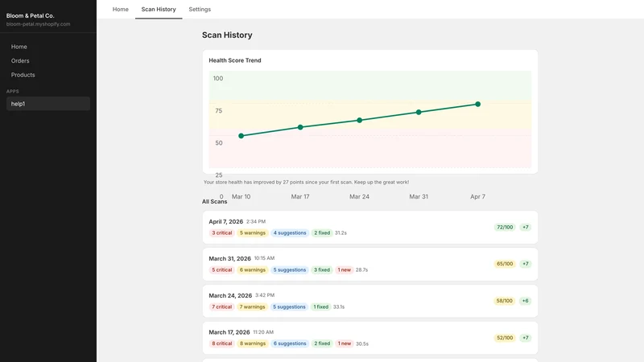Click the 28.7s scan duration

(x=361, y=270)
